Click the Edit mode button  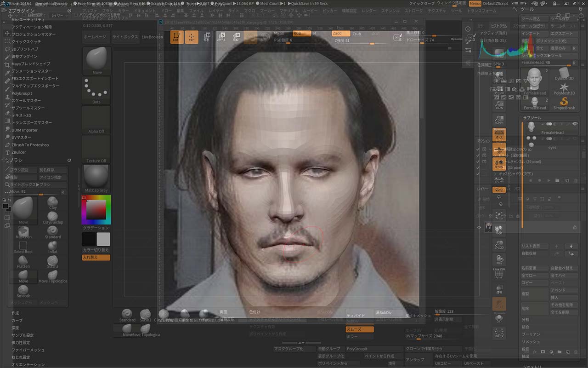[177, 37]
